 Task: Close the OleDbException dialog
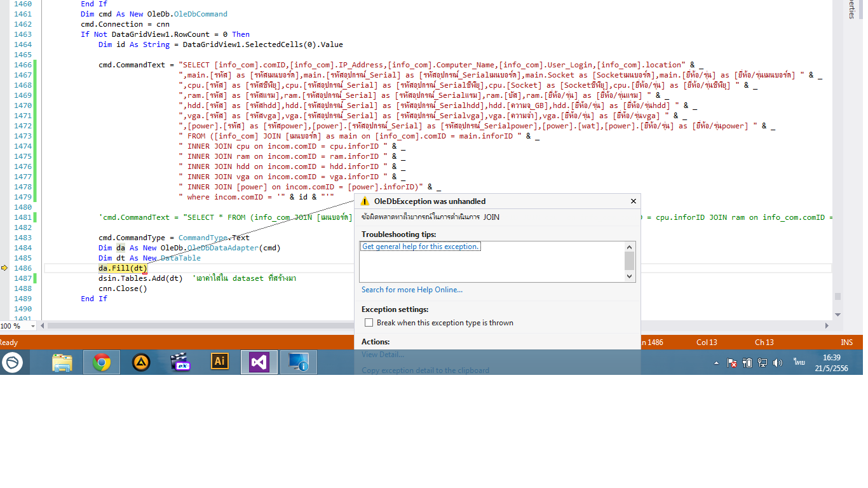[x=633, y=201]
